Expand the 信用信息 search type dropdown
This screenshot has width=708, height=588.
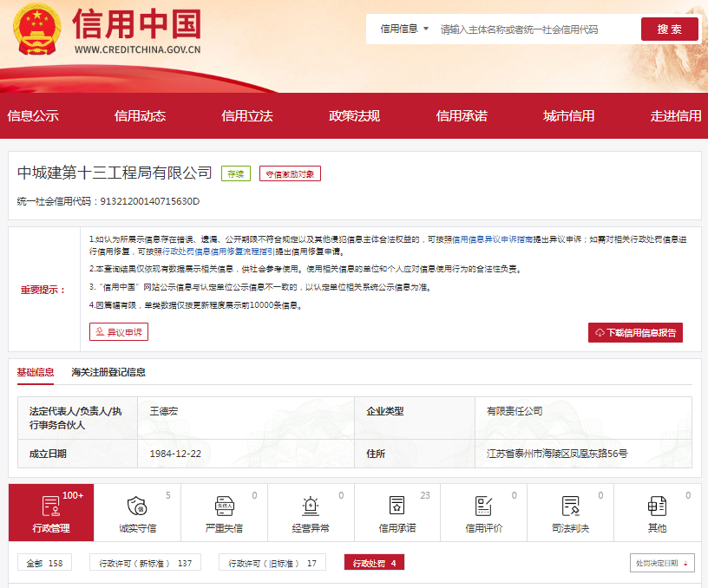pos(404,29)
